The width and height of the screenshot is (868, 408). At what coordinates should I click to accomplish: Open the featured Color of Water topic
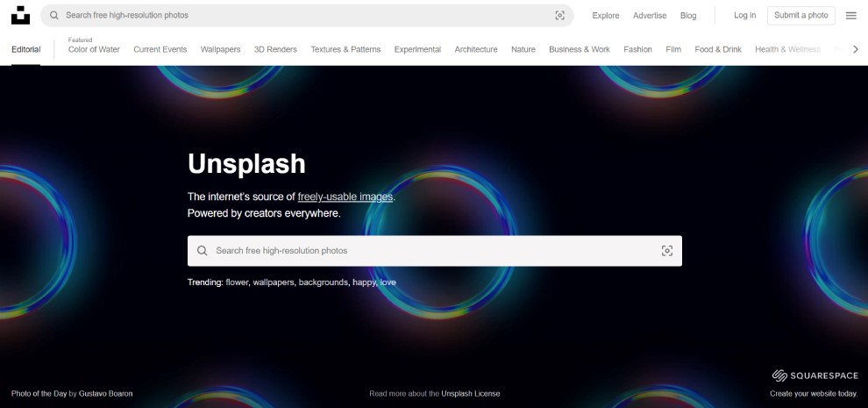pyautogui.click(x=94, y=49)
